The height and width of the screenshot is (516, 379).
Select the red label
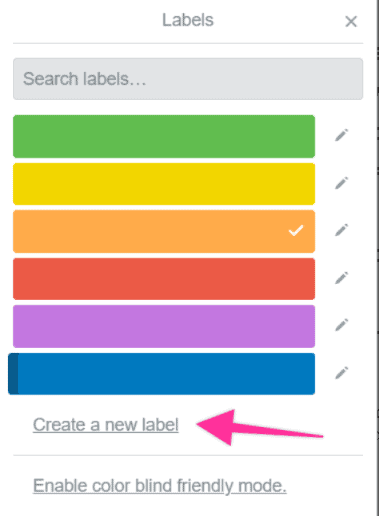[x=164, y=279]
